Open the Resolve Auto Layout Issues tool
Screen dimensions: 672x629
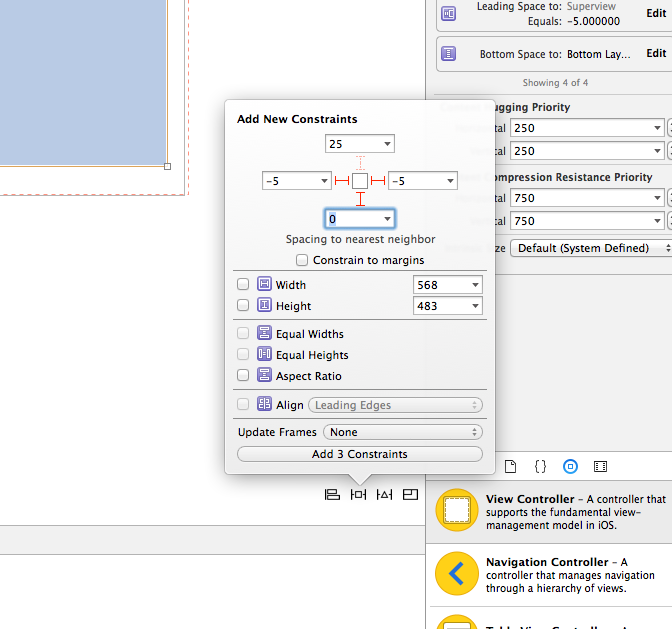384,495
